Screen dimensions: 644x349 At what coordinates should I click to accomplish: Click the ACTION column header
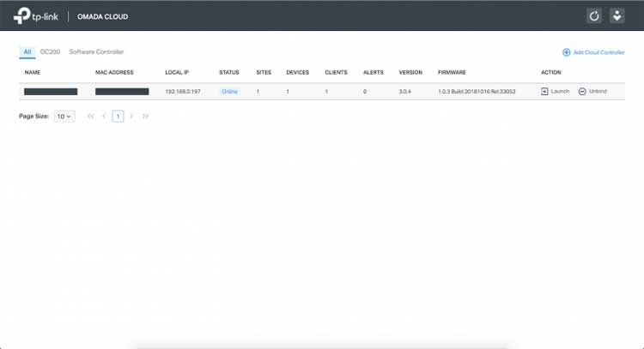tap(550, 73)
